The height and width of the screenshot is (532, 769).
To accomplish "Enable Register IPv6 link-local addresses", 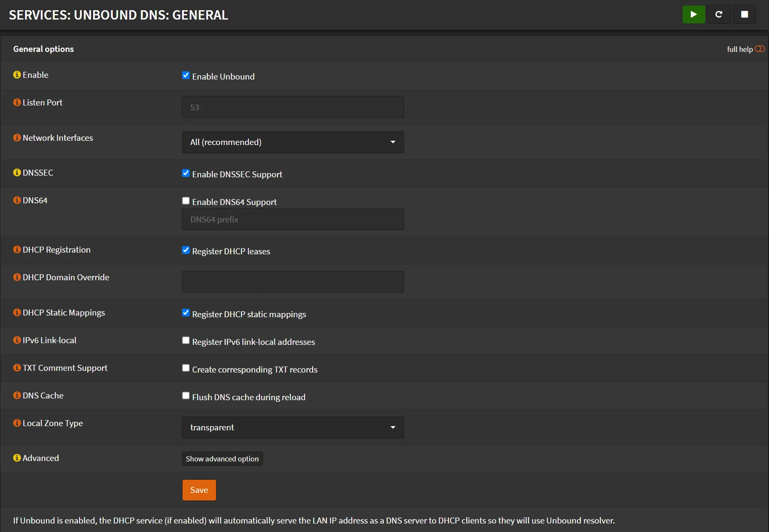I will click(186, 341).
